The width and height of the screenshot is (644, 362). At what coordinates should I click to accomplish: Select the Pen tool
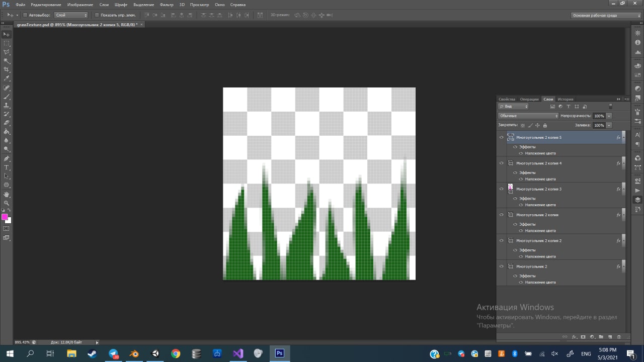pos(7,159)
